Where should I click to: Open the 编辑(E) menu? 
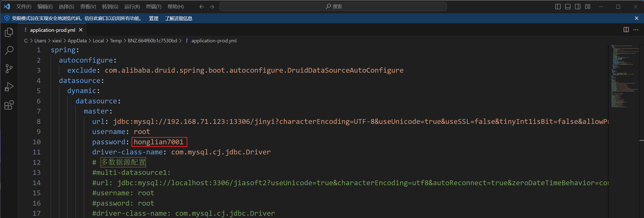[x=45, y=7]
